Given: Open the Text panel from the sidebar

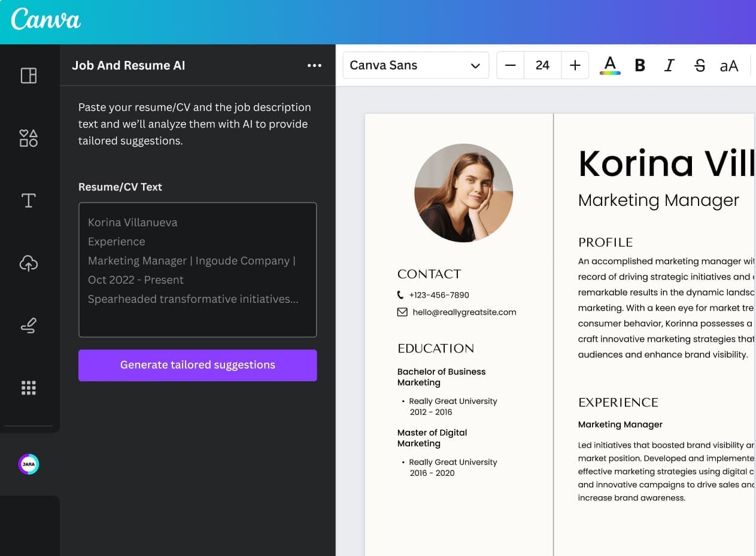Looking at the screenshot, I should [x=28, y=200].
